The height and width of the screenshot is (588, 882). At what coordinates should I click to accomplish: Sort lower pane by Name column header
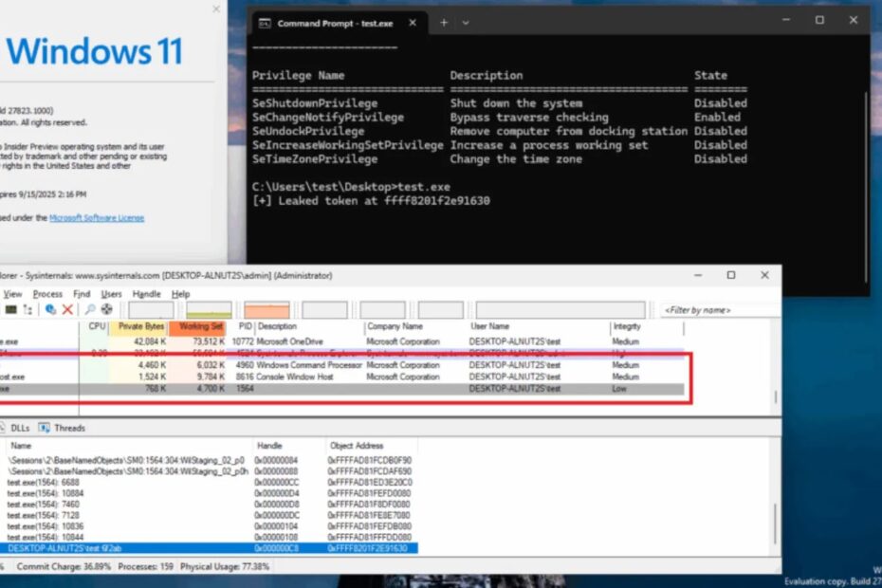coord(129,446)
